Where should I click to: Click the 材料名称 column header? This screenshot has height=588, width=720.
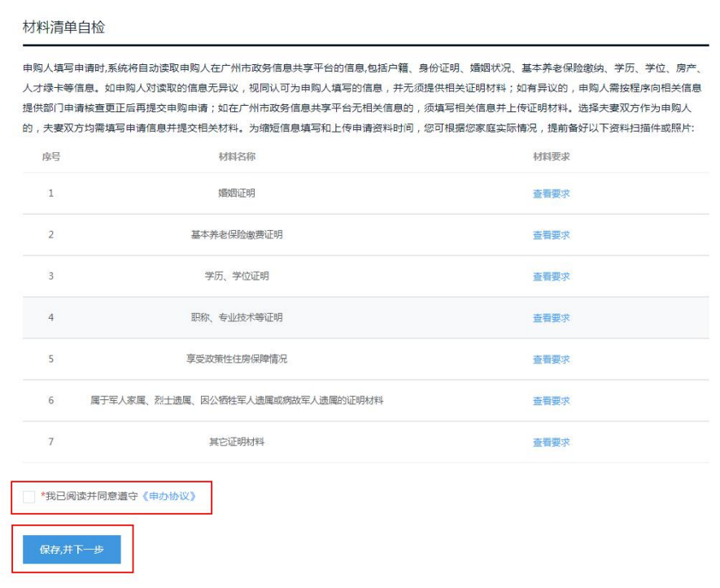(237, 157)
